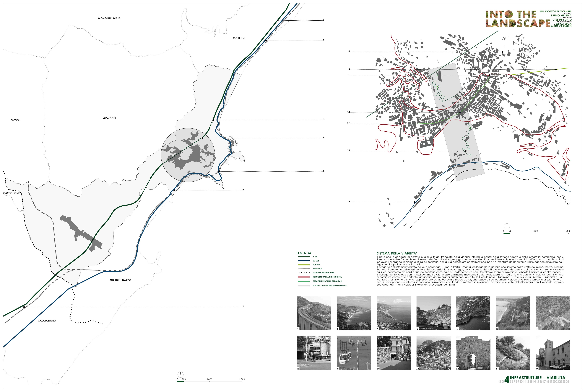
Task: Click the north arrow above the 0–2000 scale bar
Action: coord(180,375)
